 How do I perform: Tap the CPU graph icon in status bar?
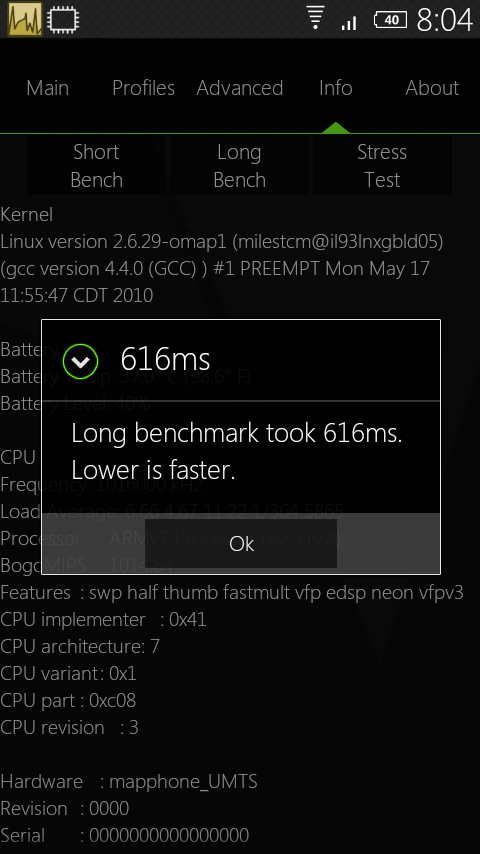(x=25, y=20)
